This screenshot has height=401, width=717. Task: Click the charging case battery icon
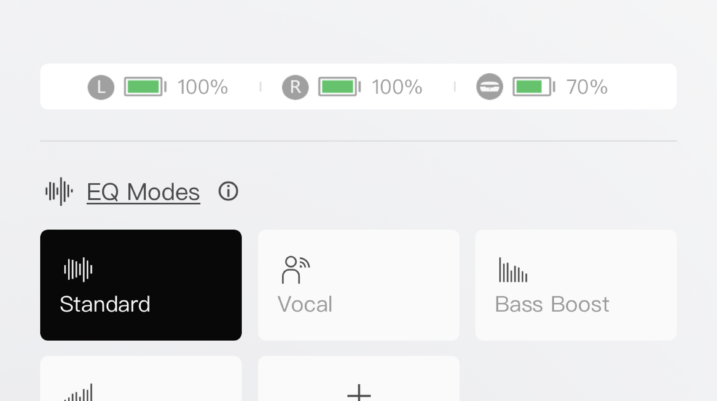click(x=534, y=87)
